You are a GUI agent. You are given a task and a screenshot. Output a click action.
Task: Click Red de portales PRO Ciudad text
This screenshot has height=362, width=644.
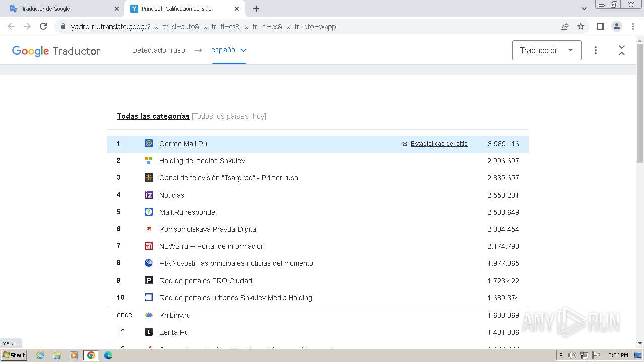(x=206, y=281)
